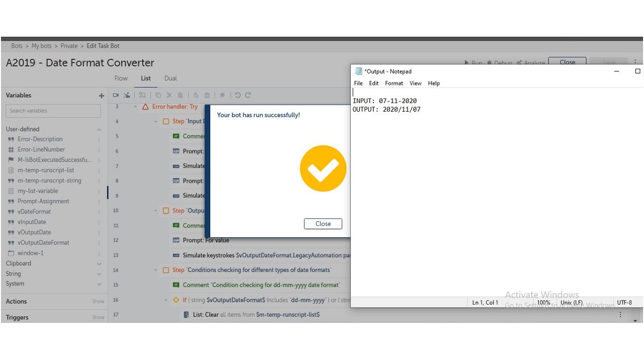Click the Step icon on line 10
This screenshot has height=362, width=644.
pos(166,211)
